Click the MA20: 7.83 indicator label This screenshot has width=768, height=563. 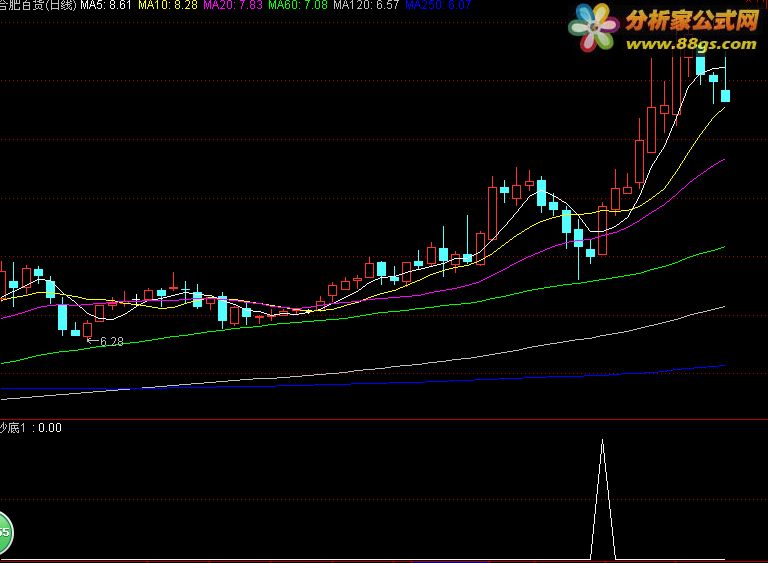point(233,5)
